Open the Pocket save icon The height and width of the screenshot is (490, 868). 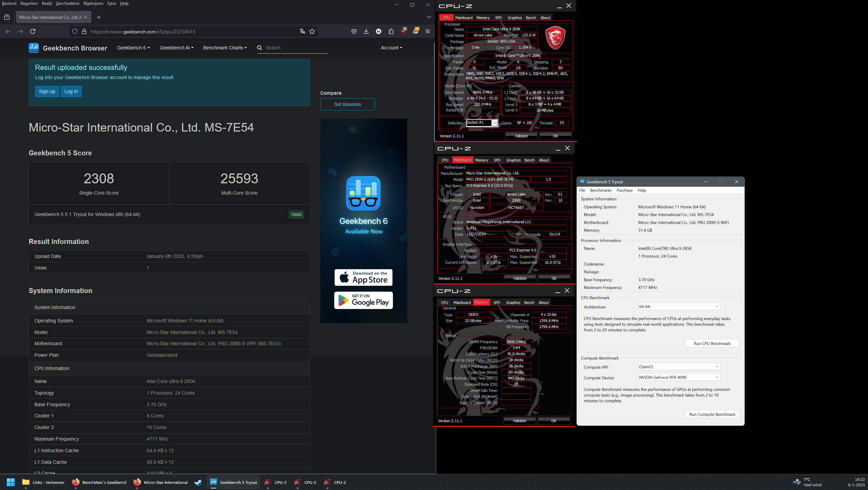[x=354, y=31]
